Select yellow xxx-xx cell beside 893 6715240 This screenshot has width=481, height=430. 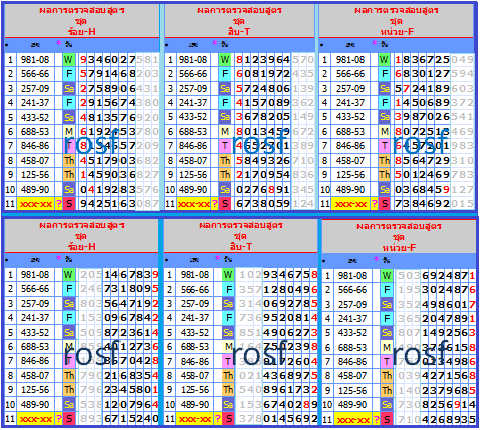[x=36, y=419]
